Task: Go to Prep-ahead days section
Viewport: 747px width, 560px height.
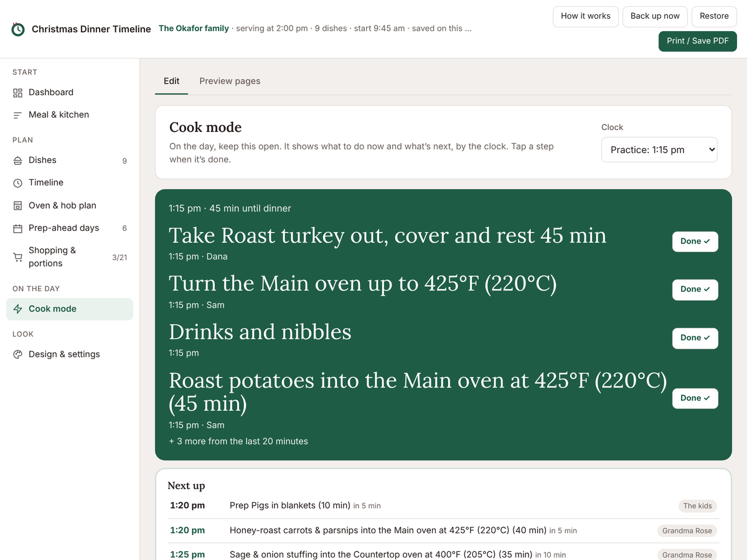Action: coord(70,228)
